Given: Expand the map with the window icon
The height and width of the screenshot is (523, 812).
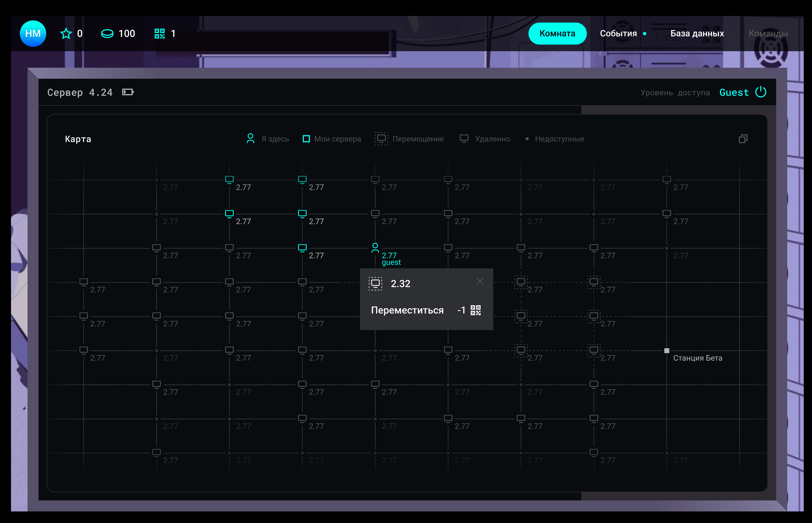Looking at the screenshot, I should (743, 138).
